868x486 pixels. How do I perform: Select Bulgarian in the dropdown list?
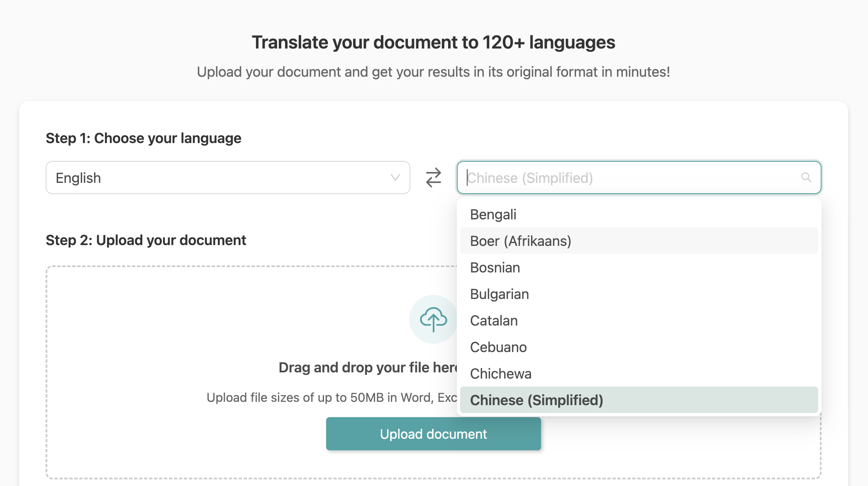click(499, 294)
